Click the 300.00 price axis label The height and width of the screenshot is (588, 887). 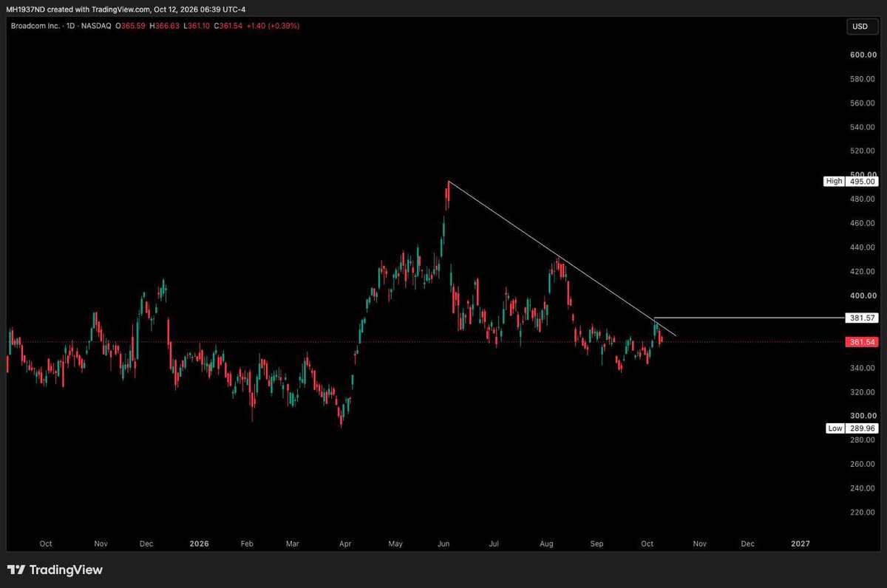point(863,416)
